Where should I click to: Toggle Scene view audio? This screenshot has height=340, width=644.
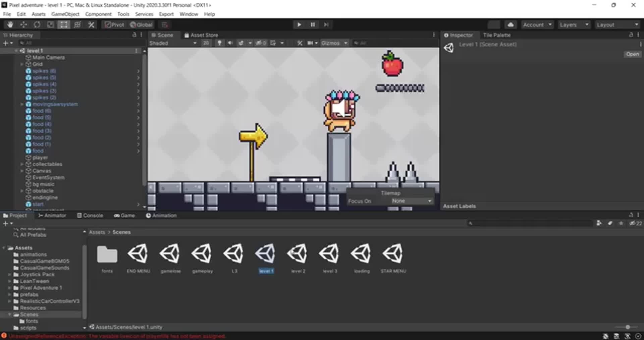[x=230, y=43]
